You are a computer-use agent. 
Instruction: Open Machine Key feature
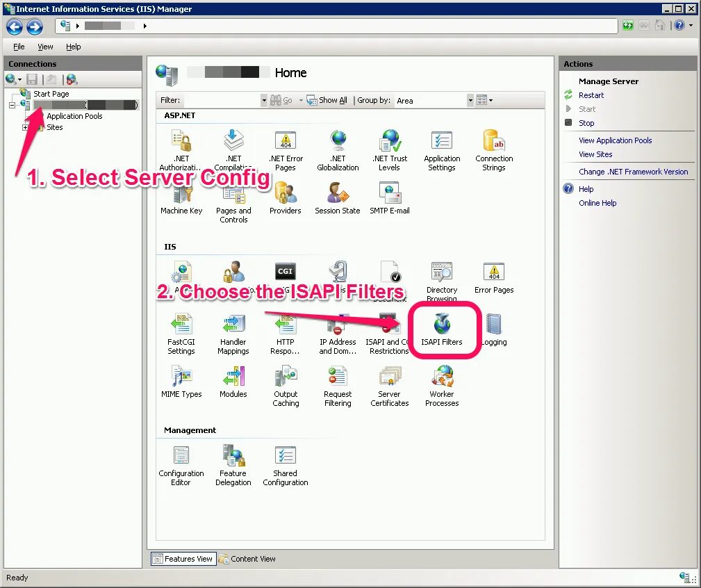click(181, 198)
